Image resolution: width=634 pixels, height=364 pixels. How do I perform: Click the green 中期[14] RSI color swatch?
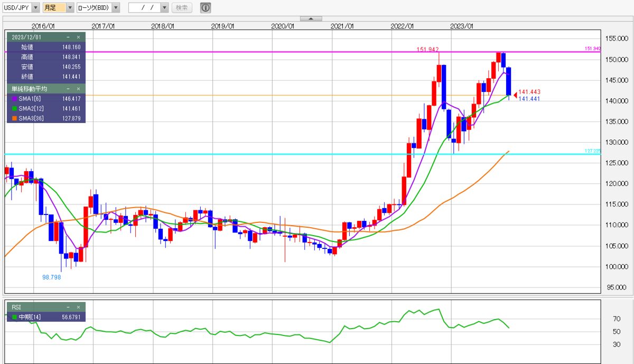[14, 318]
